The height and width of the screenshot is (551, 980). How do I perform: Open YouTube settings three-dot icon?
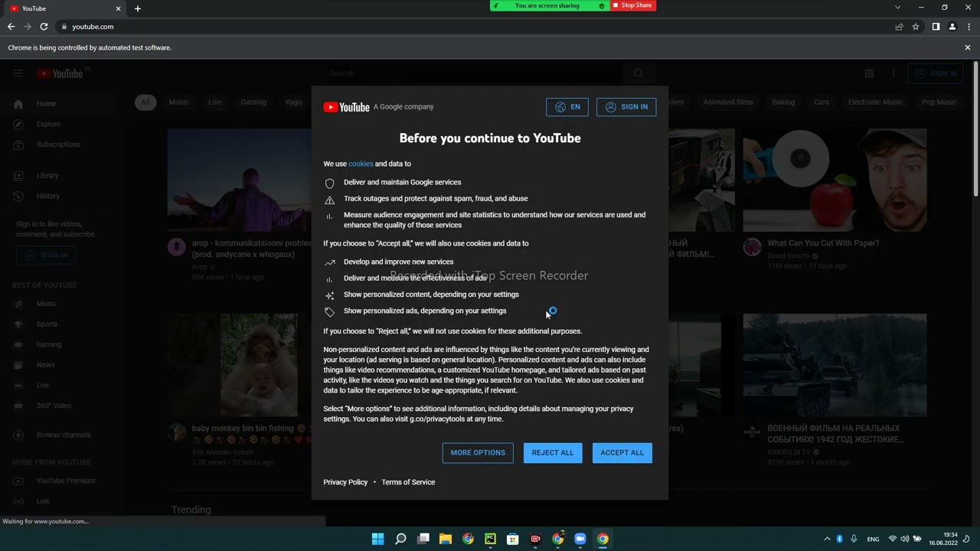(x=893, y=73)
